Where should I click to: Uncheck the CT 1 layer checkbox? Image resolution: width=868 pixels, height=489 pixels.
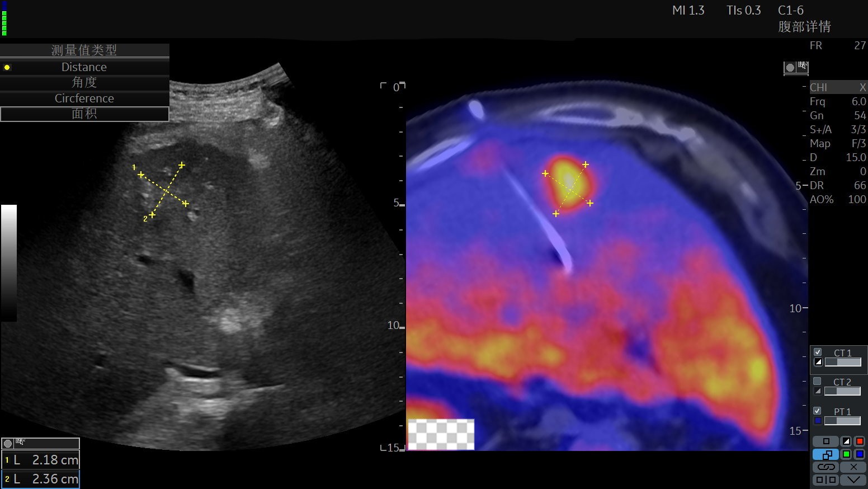tap(818, 352)
